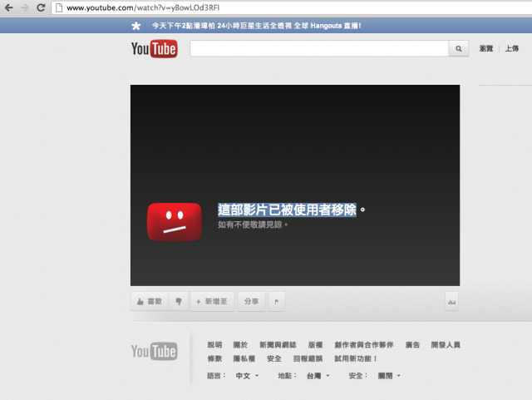Click the 分享 share button
Viewport: 532px width, 400px height.
[251, 301]
